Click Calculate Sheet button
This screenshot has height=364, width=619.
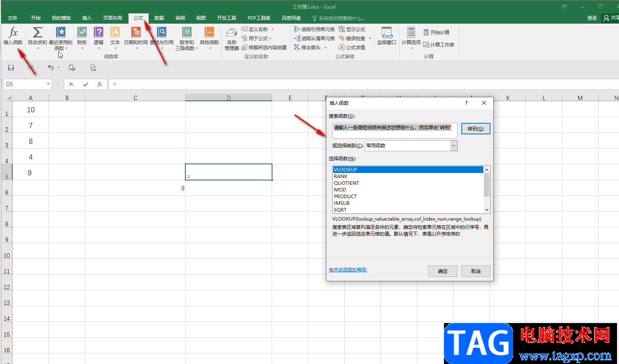[439, 45]
